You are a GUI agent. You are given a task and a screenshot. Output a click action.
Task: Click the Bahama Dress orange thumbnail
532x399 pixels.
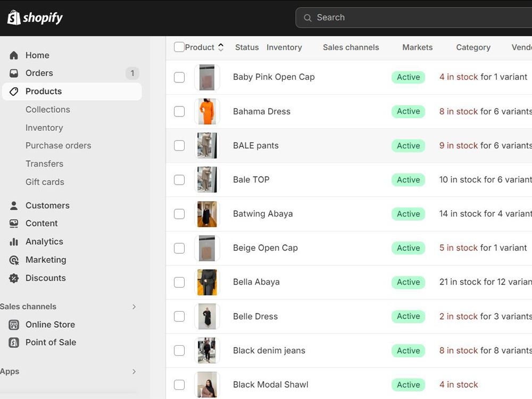click(207, 111)
